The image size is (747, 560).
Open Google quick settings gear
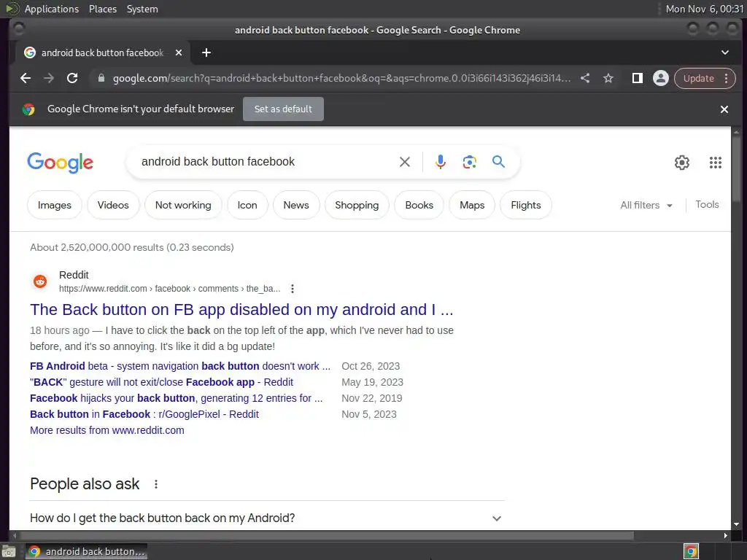pos(682,163)
